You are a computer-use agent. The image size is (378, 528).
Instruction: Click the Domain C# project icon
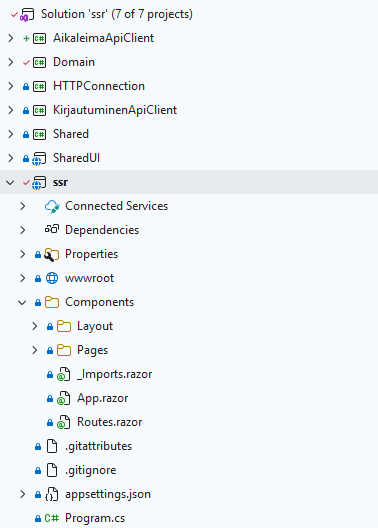pyautogui.click(x=39, y=62)
